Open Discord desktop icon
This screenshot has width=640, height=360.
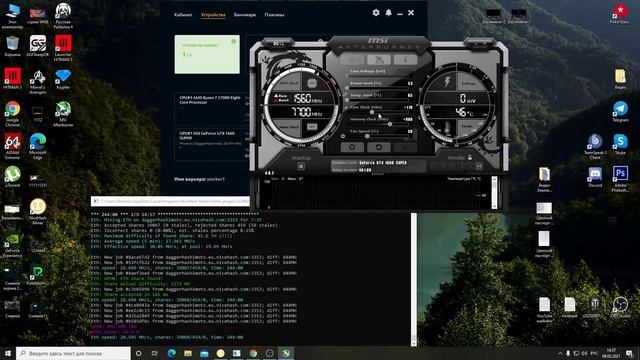pyautogui.click(x=595, y=177)
